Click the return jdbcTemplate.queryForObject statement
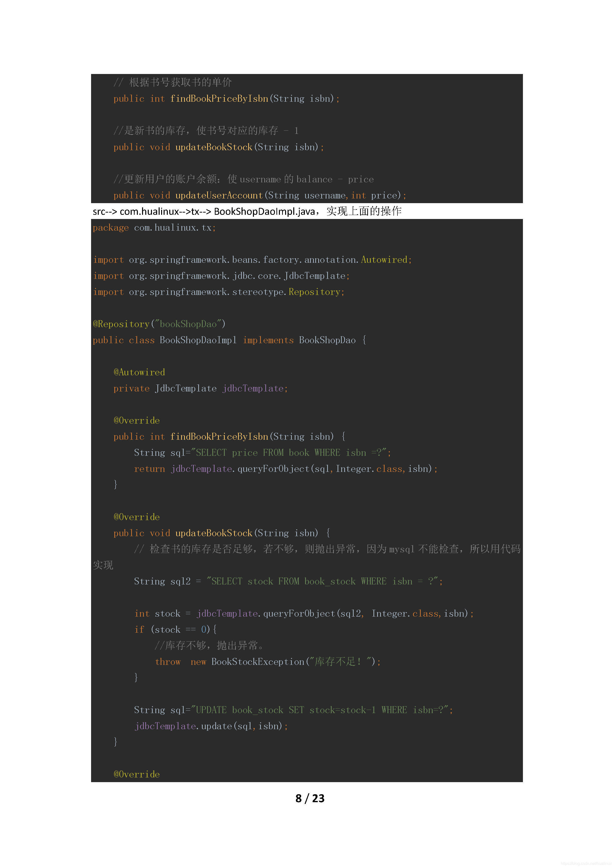The width and height of the screenshot is (614, 868). (x=285, y=469)
